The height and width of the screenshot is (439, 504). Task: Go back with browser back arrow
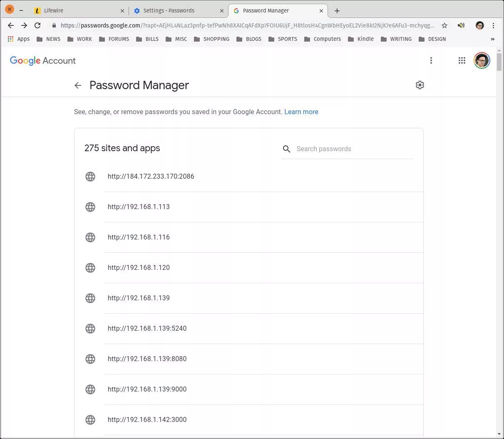coord(11,25)
